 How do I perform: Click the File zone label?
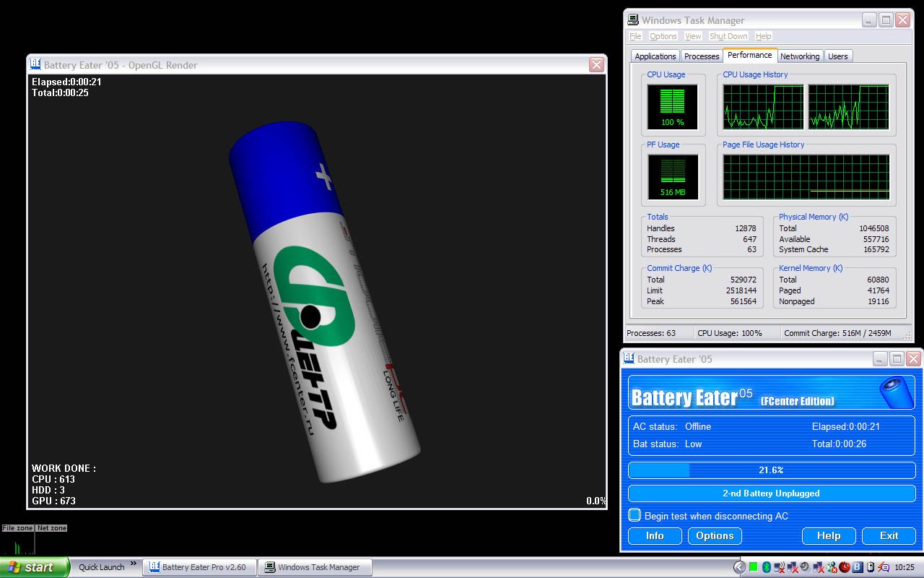(18, 528)
